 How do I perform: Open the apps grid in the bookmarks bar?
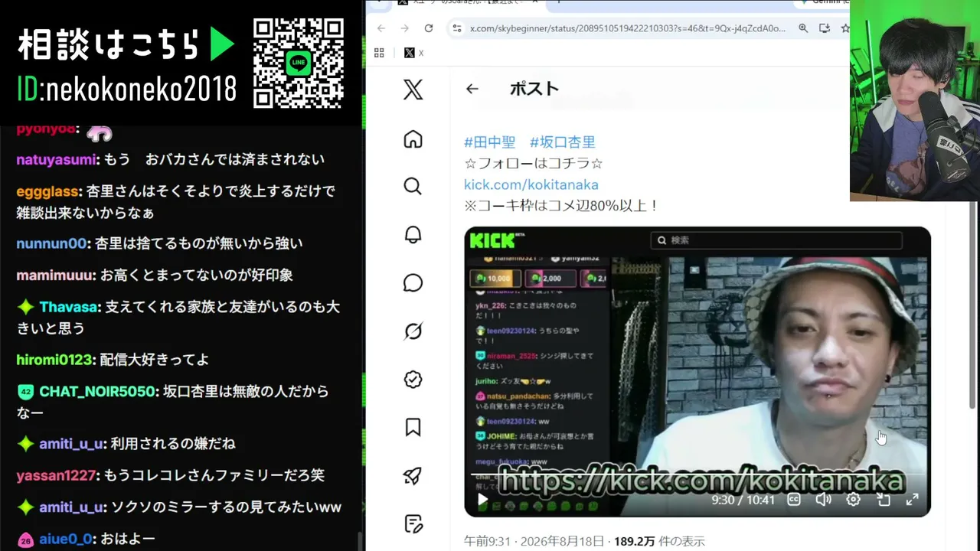coord(379,53)
